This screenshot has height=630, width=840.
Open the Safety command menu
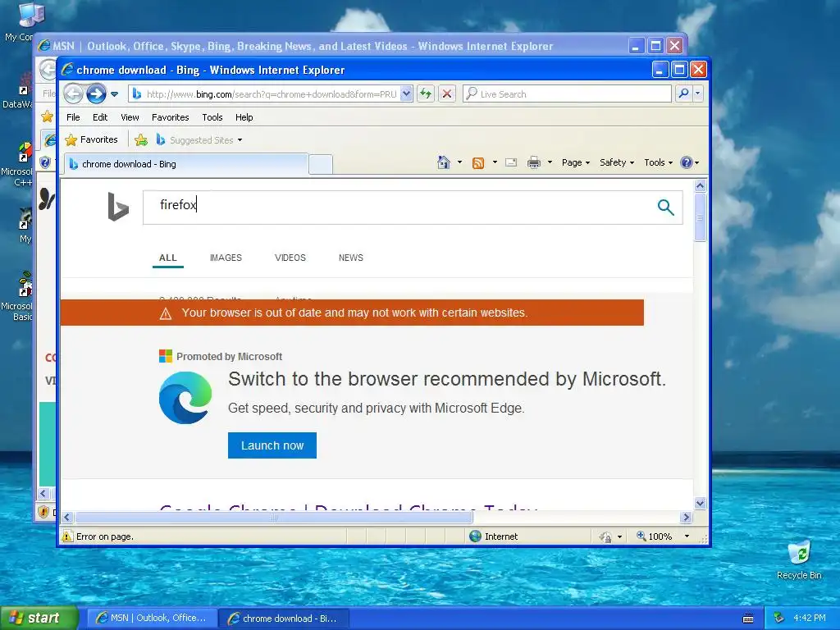617,162
